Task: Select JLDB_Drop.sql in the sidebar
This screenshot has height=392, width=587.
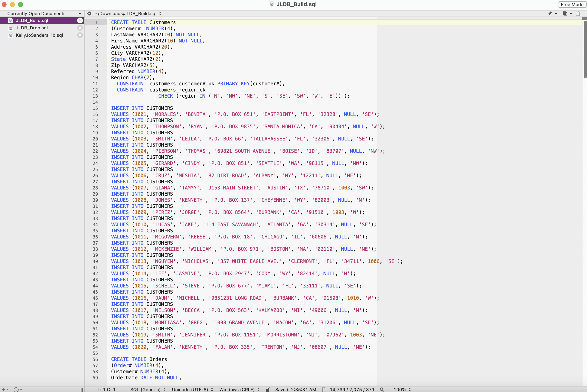Action: coord(32,28)
